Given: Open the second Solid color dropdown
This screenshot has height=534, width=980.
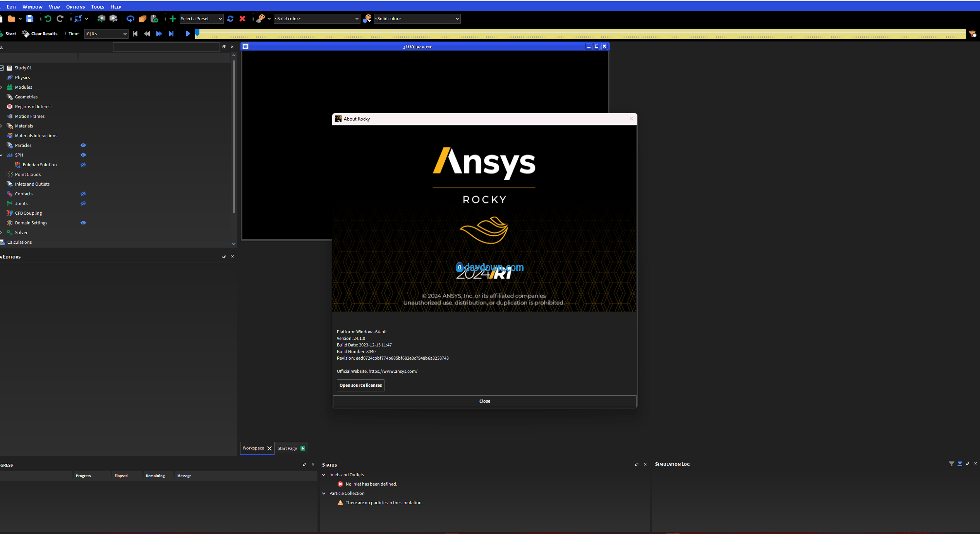Looking at the screenshot, I should (417, 19).
